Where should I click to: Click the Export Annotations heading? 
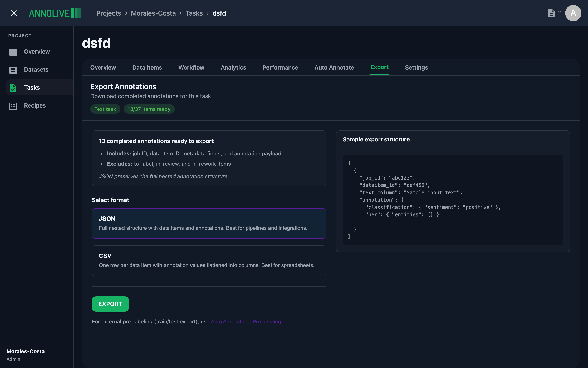click(x=123, y=87)
